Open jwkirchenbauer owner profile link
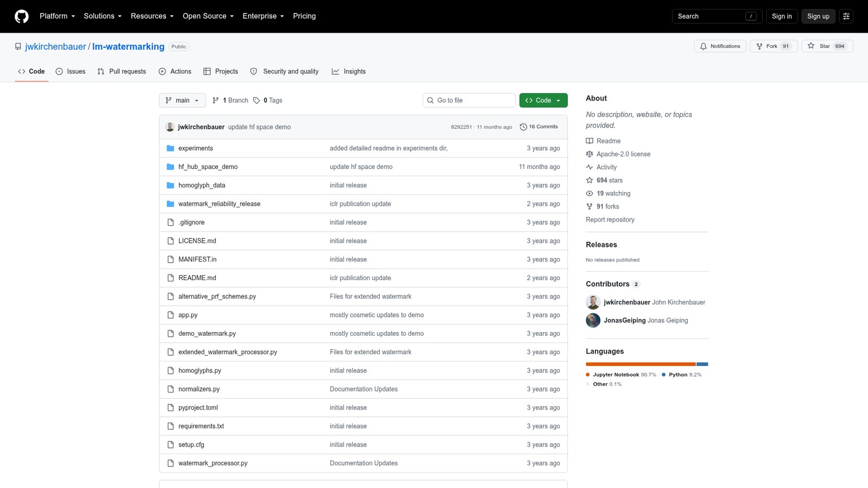The image size is (868, 488). click(x=55, y=47)
